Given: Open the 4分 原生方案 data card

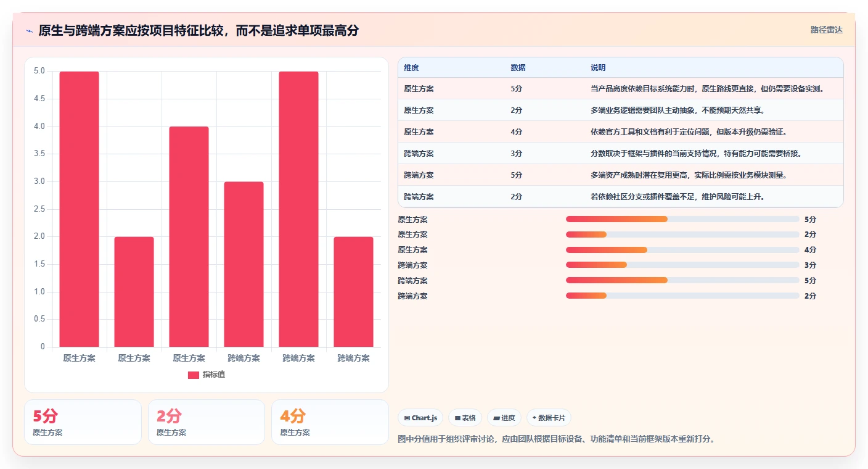Looking at the screenshot, I should point(330,422).
